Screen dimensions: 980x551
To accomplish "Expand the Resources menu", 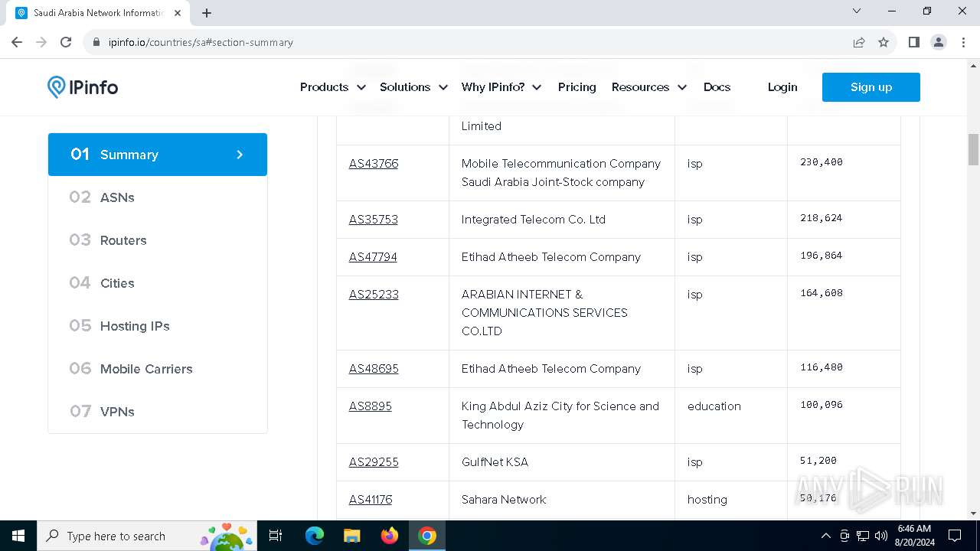I will pyautogui.click(x=649, y=87).
